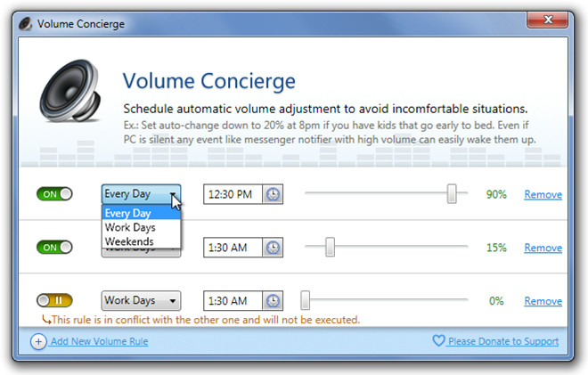Click the plus icon to add rule

(x=38, y=342)
